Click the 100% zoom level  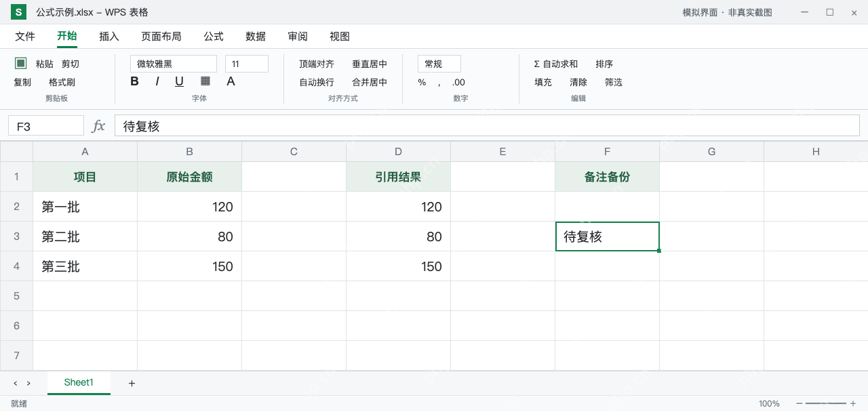tap(769, 403)
